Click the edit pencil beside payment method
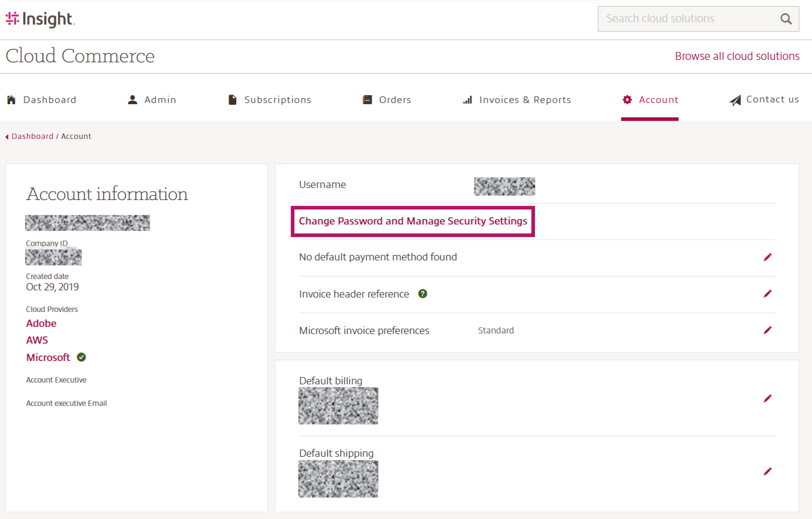The height and width of the screenshot is (519, 812). coord(768,257)
